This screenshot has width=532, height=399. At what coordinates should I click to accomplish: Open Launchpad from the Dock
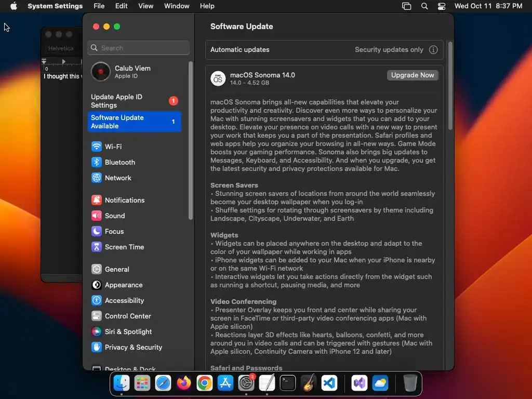[142, 383]
